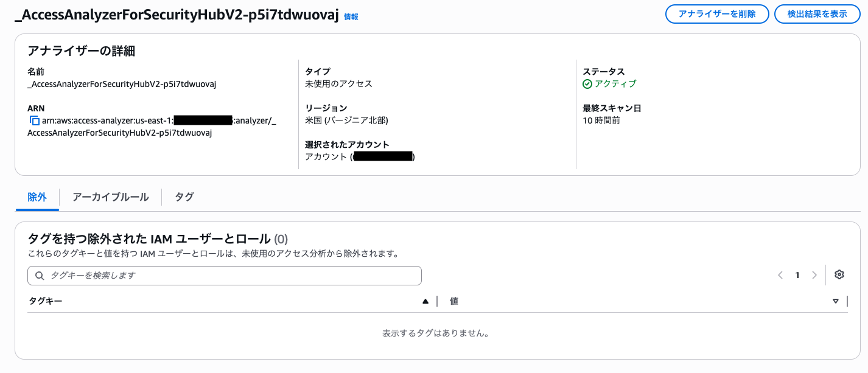
Task: Click アナライザーの詳細 heading
Action: click(x=82, y=51)
